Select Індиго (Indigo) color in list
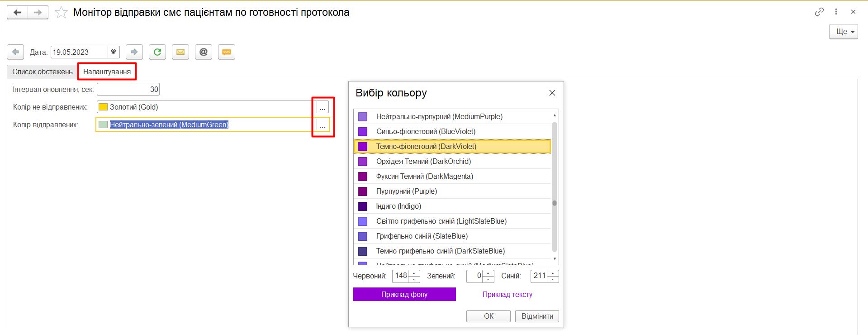 click(398, 206)
